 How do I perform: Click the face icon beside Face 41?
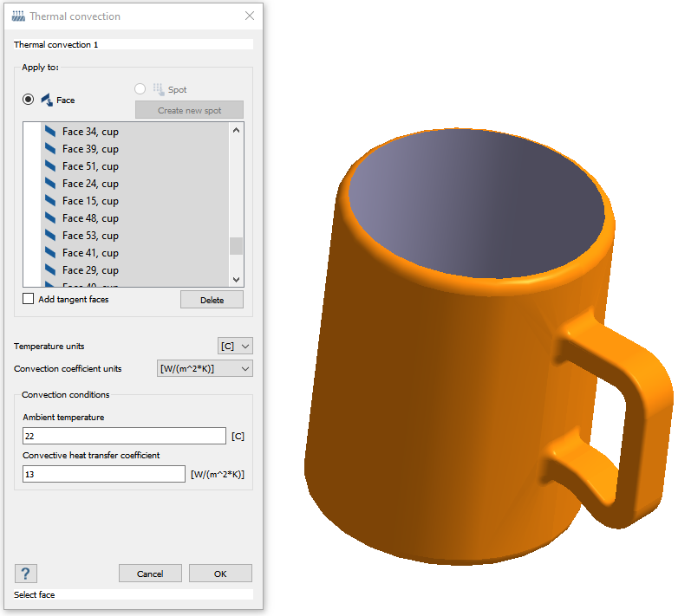click(50, 252)
